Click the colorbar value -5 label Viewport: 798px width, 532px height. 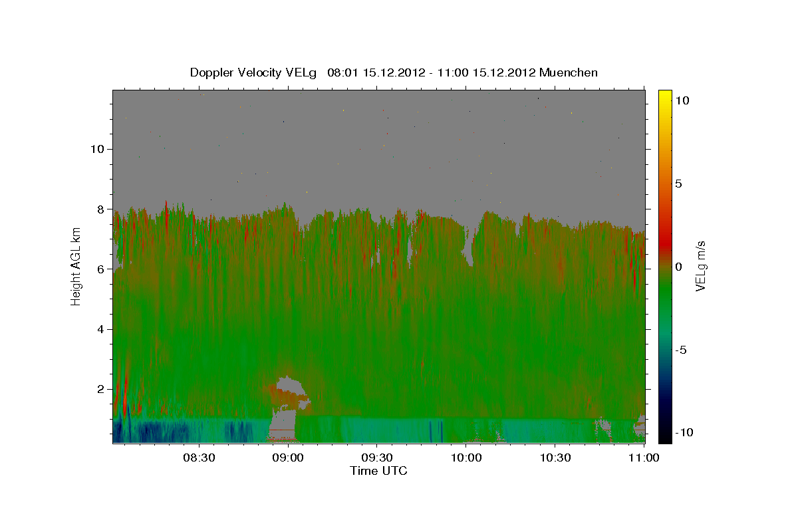pos(680,350)
